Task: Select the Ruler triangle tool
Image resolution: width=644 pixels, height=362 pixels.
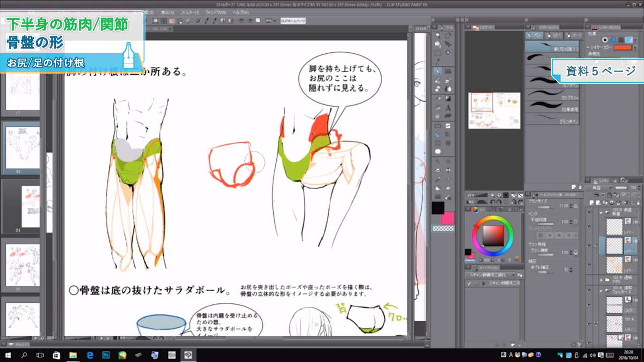Action: [438, 134]
